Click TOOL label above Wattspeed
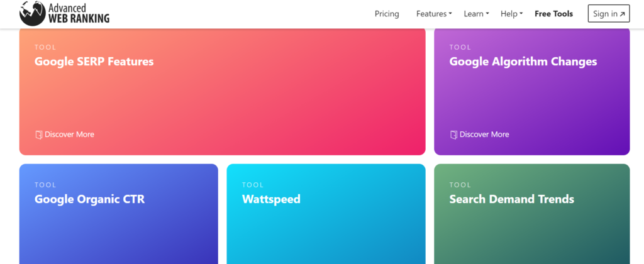The image size is (644, 264). click(x=253, y=185)
